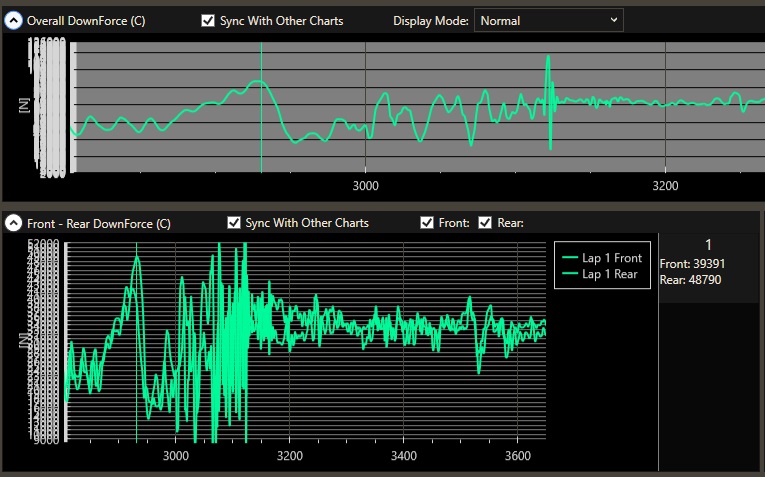The height and width of the screenshot is (477, 765).
Task: Open the Display Mode dropdown
Action: (548, 20)
